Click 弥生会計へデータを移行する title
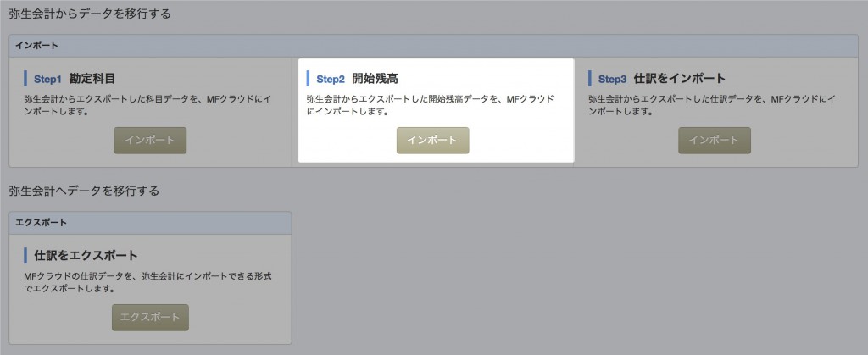The height and width of the screenshot is (355, 868). pos(84,191)
